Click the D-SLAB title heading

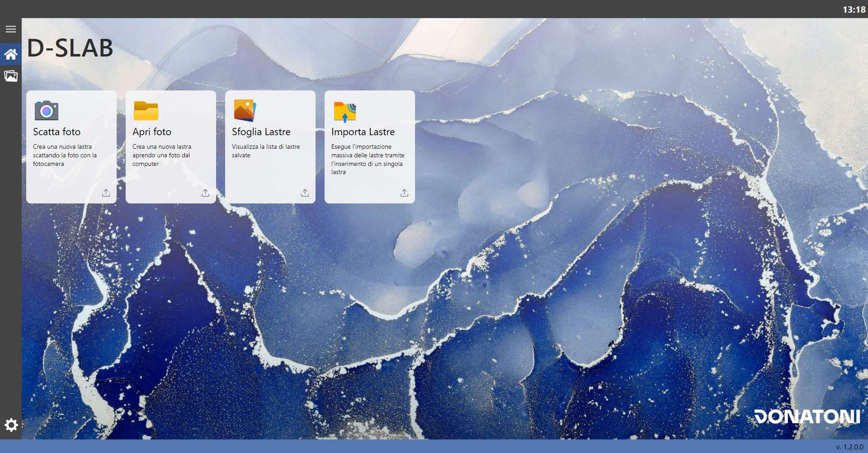point(70,48)
